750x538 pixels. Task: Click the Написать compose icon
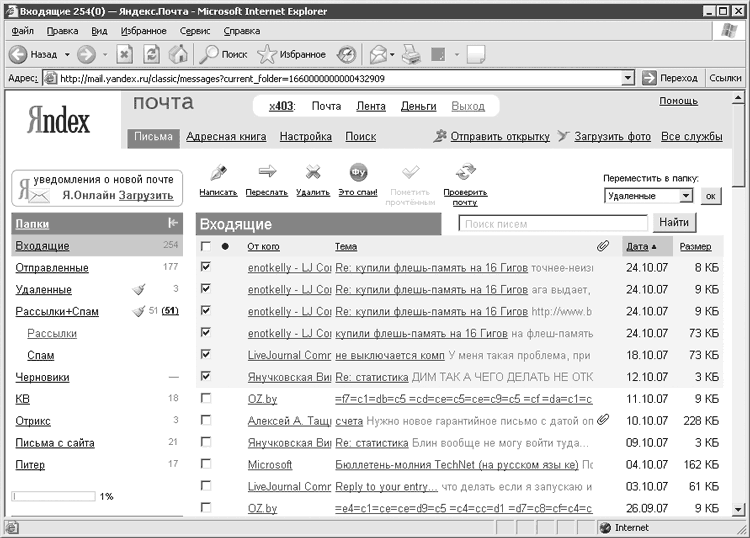point(218,172)
